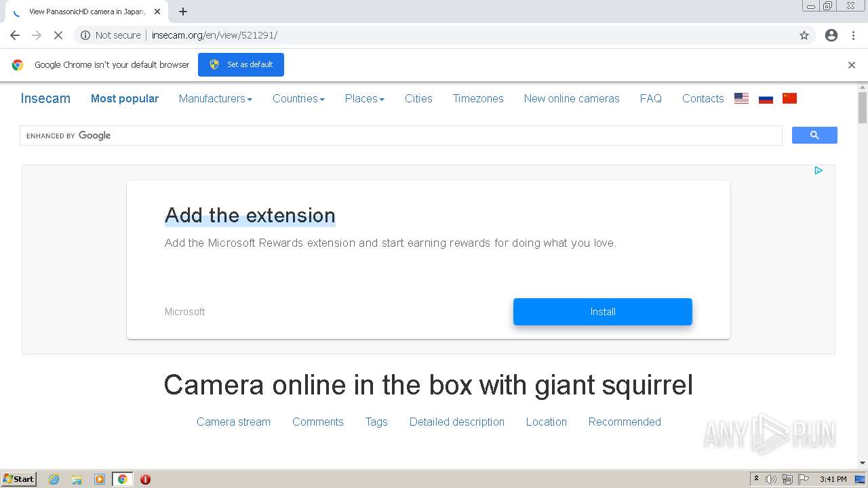Launch Internet Explorer from taskbar

pyautogui.click(x=54, y=479)
